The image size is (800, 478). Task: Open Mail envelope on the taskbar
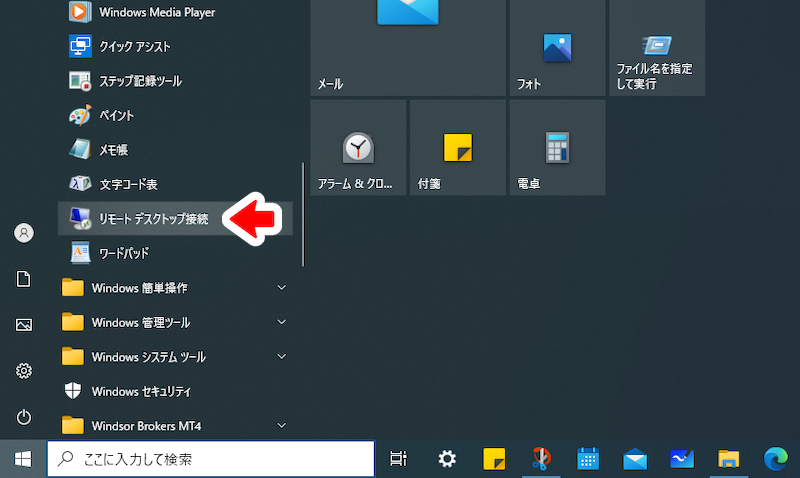point(635,459)
